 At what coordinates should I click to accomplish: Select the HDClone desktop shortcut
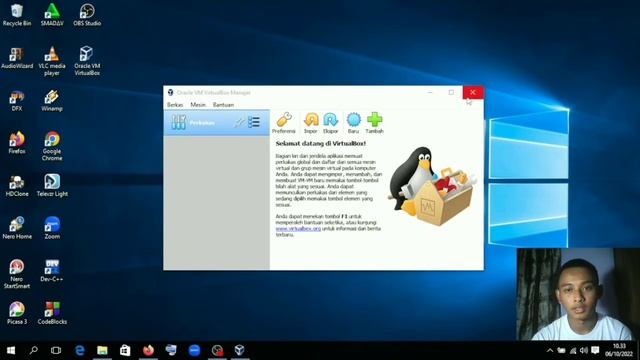(x=17, y=186)
